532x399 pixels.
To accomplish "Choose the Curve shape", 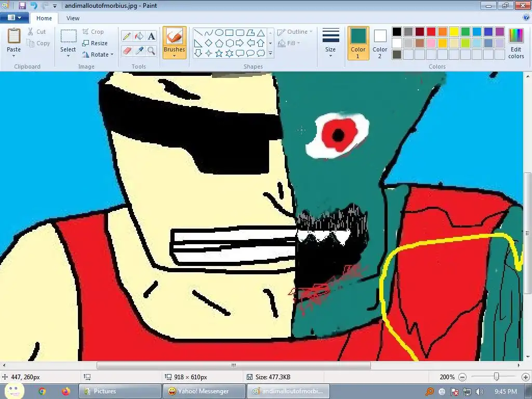I will click(x=209, y=33).
